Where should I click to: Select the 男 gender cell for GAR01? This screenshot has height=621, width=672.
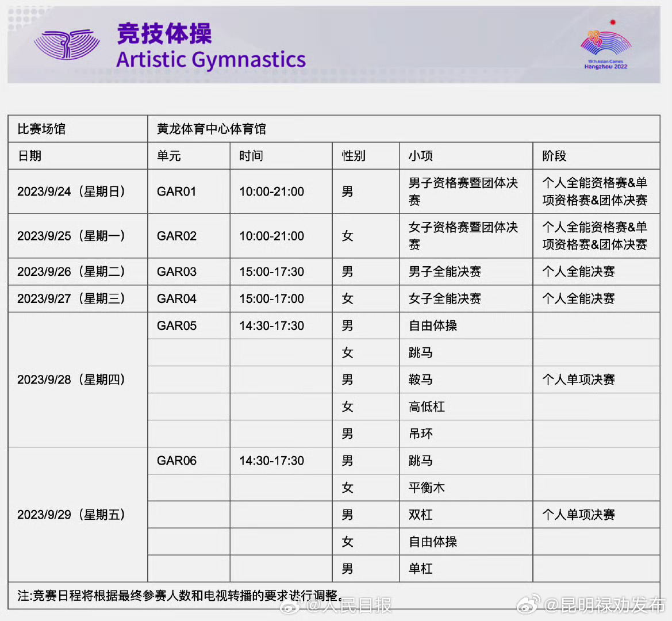pyautogui.click(x=347, y=191)
